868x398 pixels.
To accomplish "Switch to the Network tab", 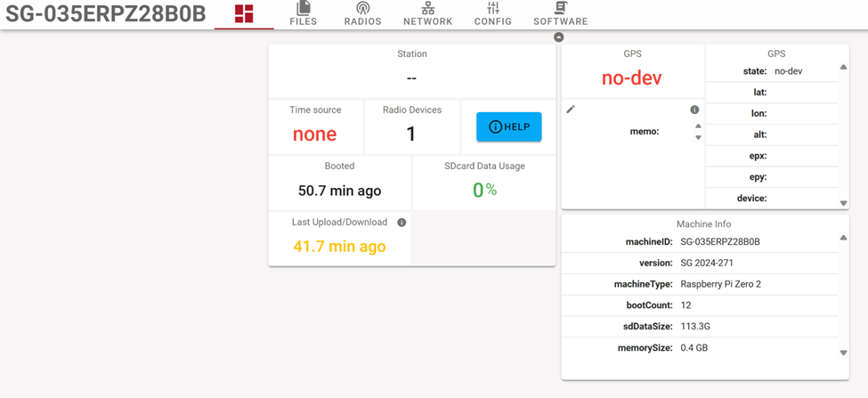I will click(x=427, y=13).
